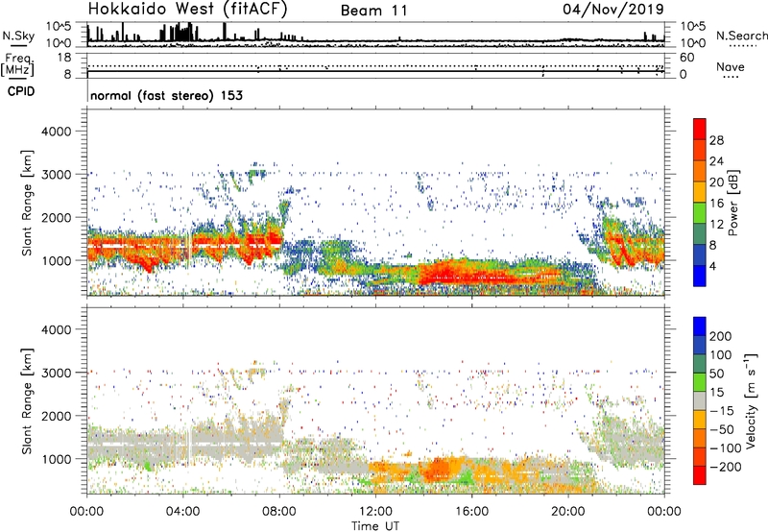Click the 'Velocity [m s-1]' colorbar label

(x=750, y=400)
